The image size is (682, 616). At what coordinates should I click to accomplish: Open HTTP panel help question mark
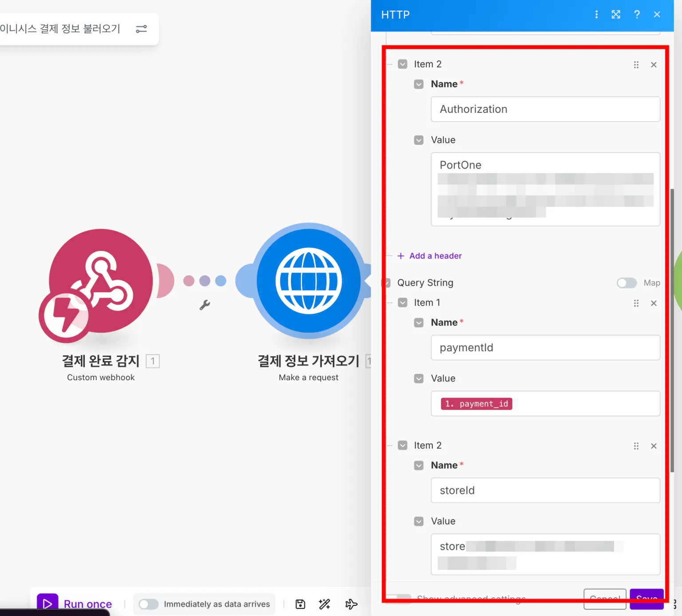(x=637, y=15)
